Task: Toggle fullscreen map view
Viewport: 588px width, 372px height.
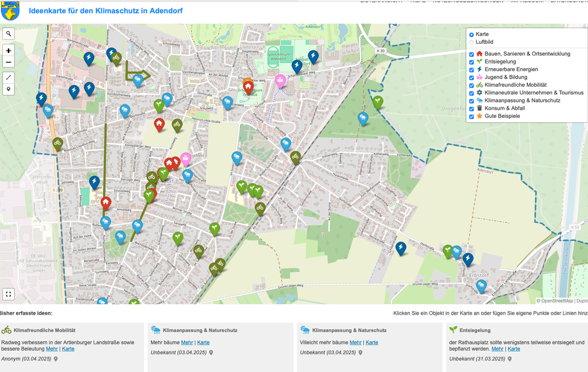Action: pyautogui.click(x=9, y=294)
